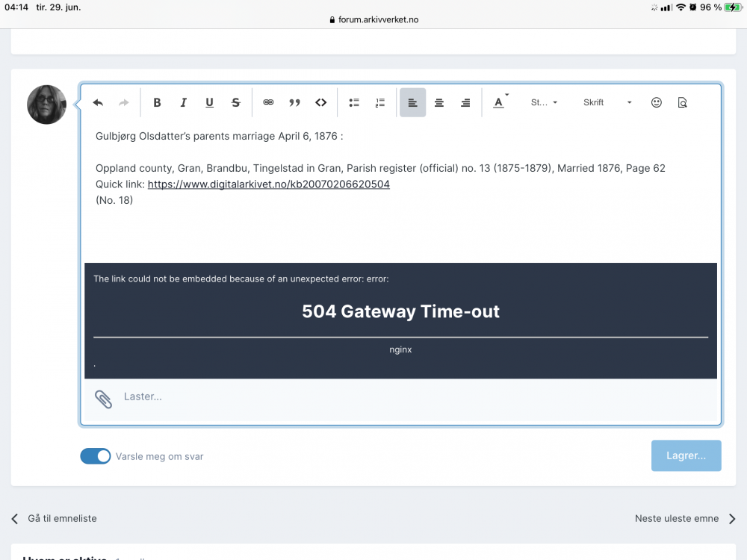The width and height of the screenshot is (747, 560).
Task: Open Neste uleste emne
Action: click(x=677, y=519)
